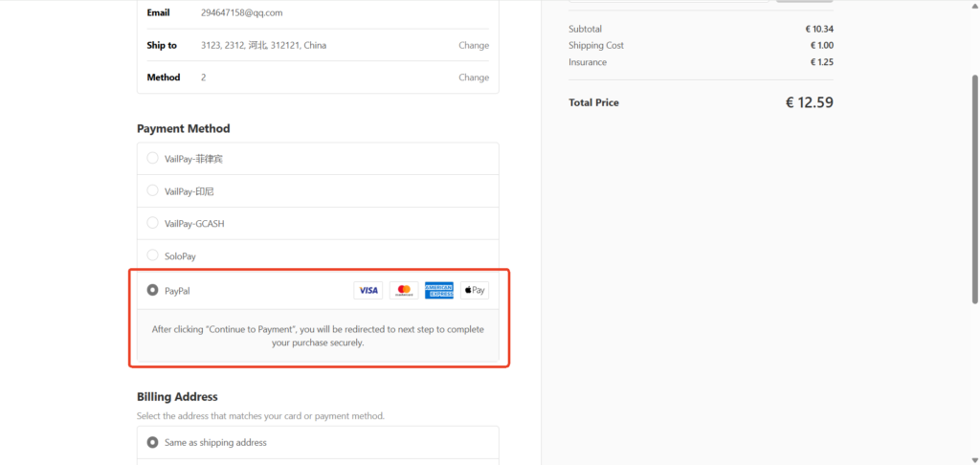Click the Continue to Payment redirect notice
The image size is (980, 465).
[x=318, y=336]
